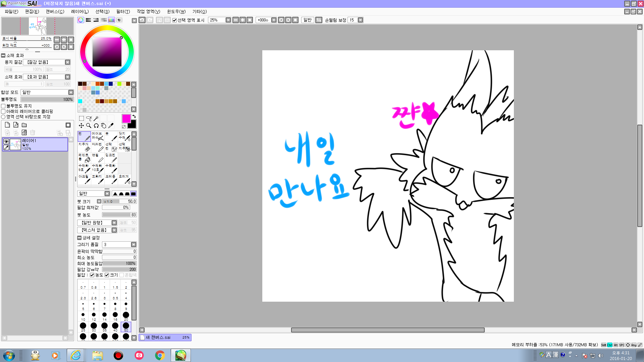Select the Magic Wand selection tool
The width and height of the screenshot is (644, 362).
[96, 118]
